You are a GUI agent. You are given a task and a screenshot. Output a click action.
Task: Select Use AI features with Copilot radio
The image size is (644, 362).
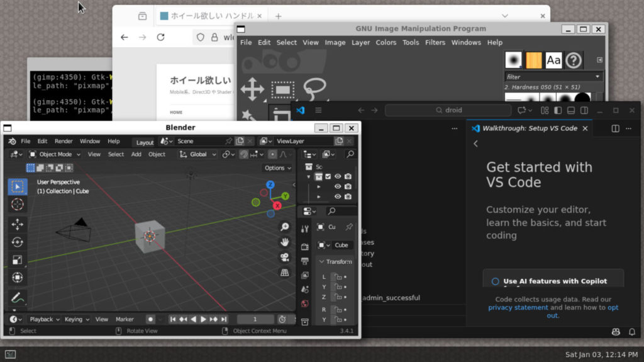coord(496,281)
